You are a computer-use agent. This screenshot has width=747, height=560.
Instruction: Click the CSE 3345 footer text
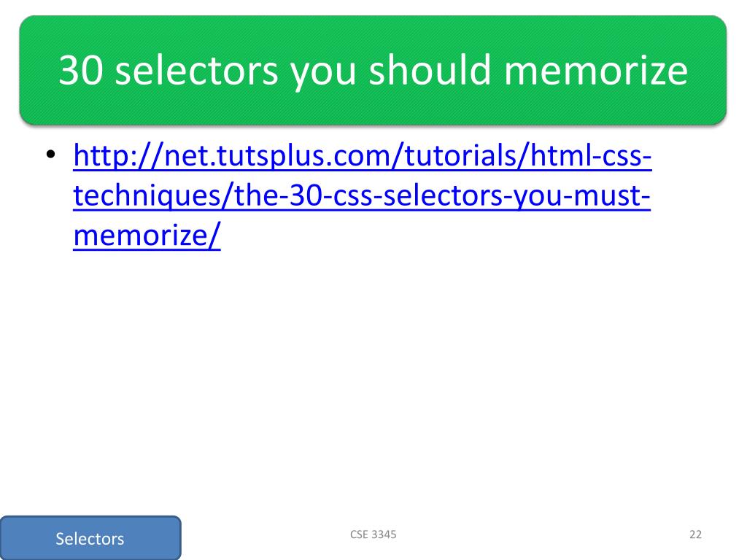tap(373, 534)
